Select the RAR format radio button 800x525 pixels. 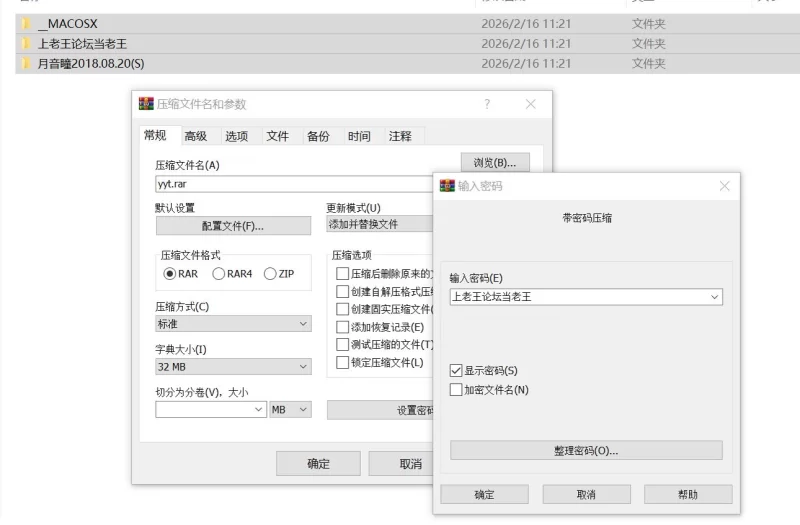(169, 274)
